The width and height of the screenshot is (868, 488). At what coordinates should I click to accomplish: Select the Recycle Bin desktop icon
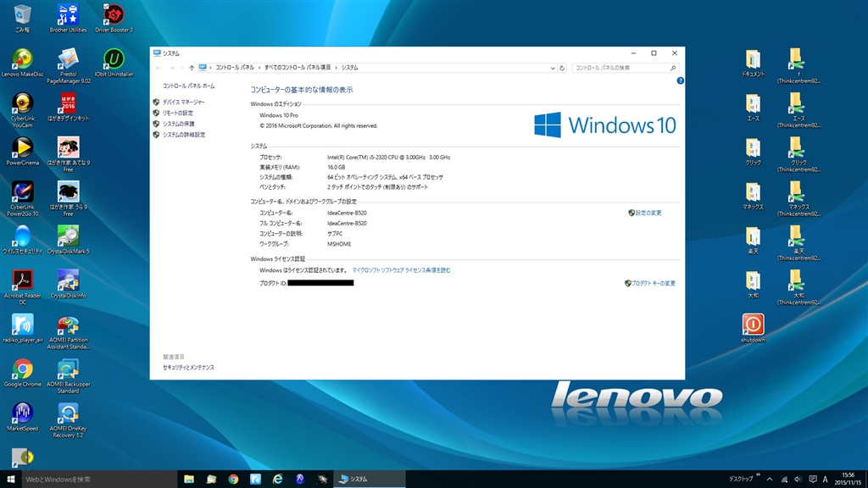pos(23,19)
